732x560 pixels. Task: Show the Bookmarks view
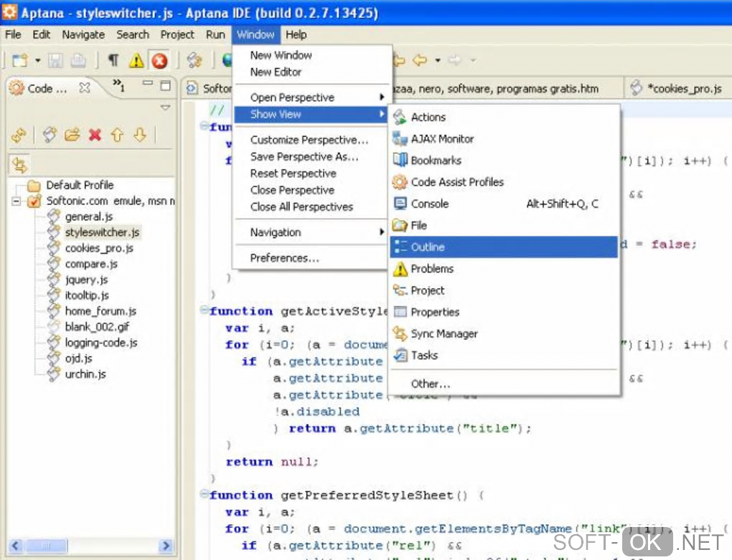[504, 161]
